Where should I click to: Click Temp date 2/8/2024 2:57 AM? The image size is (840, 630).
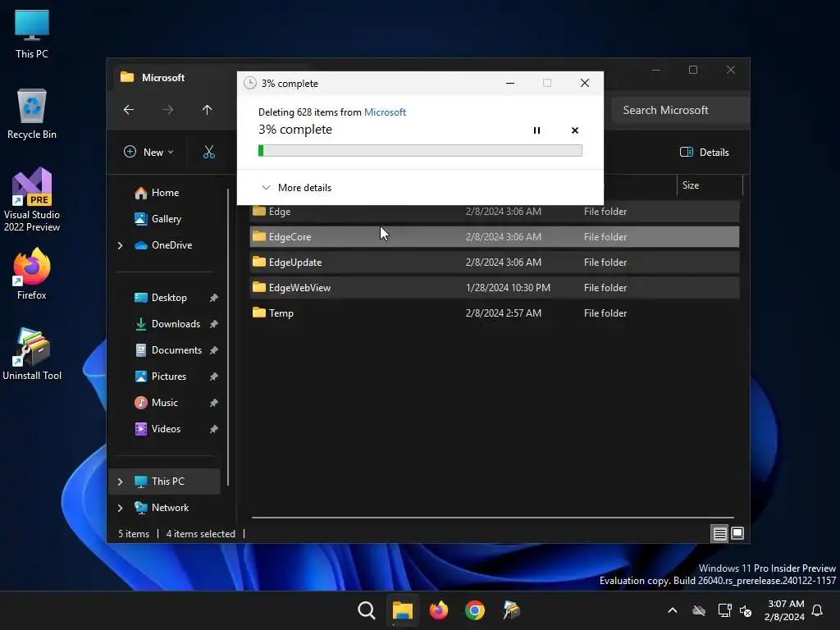pos(504,313)
